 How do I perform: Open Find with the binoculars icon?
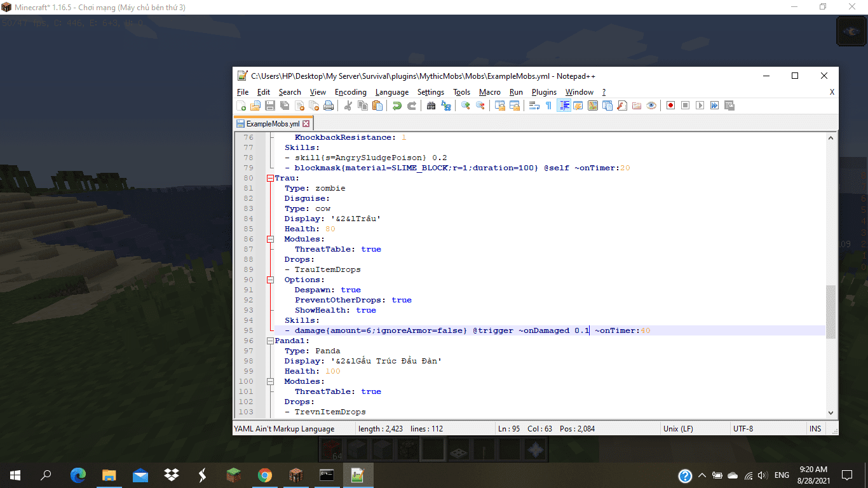point(431,105)
